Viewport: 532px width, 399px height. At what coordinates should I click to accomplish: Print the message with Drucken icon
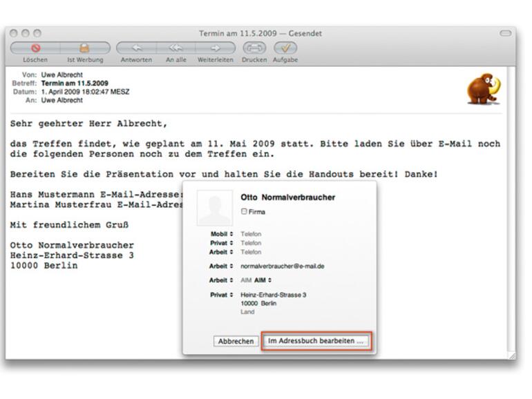(254, 48)
